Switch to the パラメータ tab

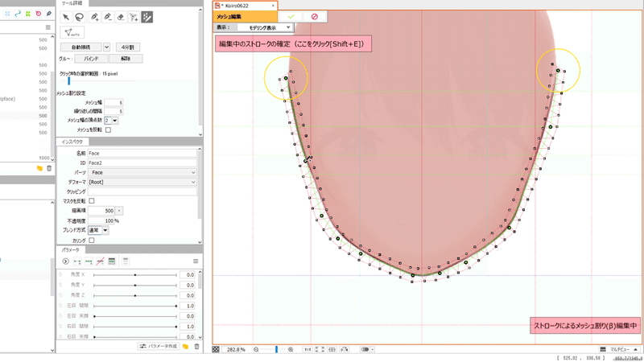[x=71, y=249]
